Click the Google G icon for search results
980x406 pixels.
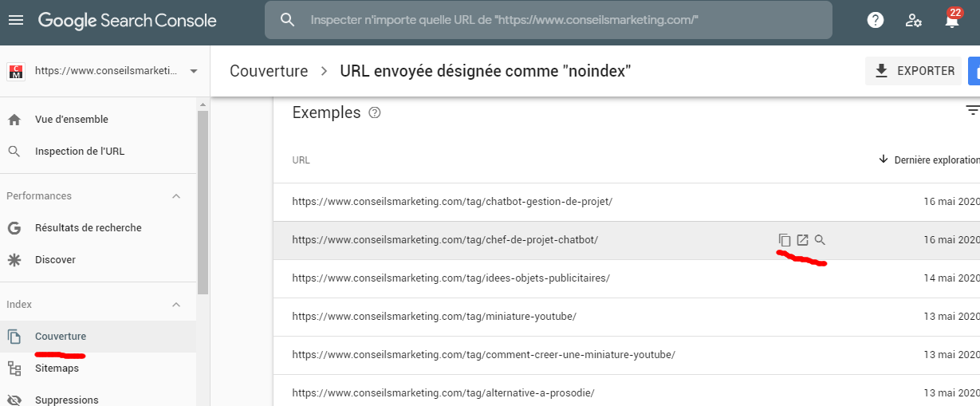point(14,228)
